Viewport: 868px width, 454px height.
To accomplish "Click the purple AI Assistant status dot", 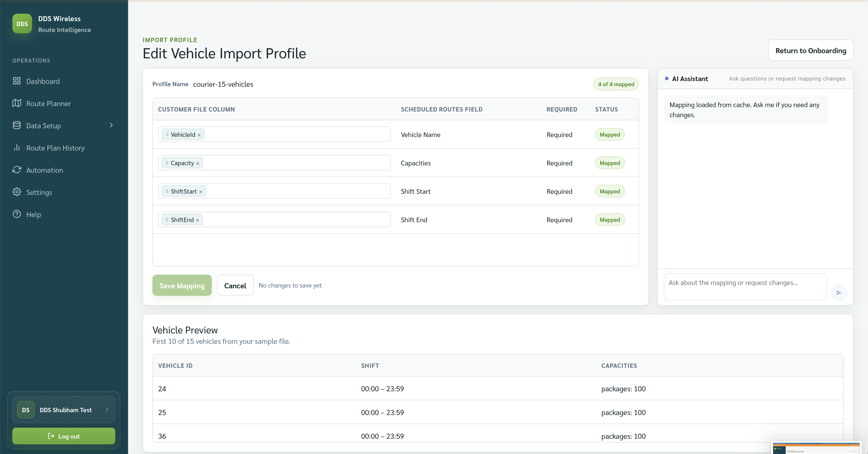I will coord(667,79).
